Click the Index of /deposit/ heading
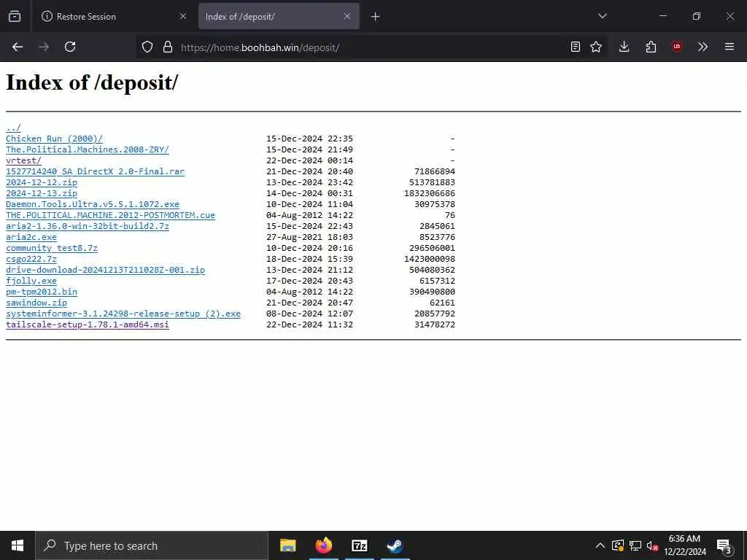 [x=92, y=82]
